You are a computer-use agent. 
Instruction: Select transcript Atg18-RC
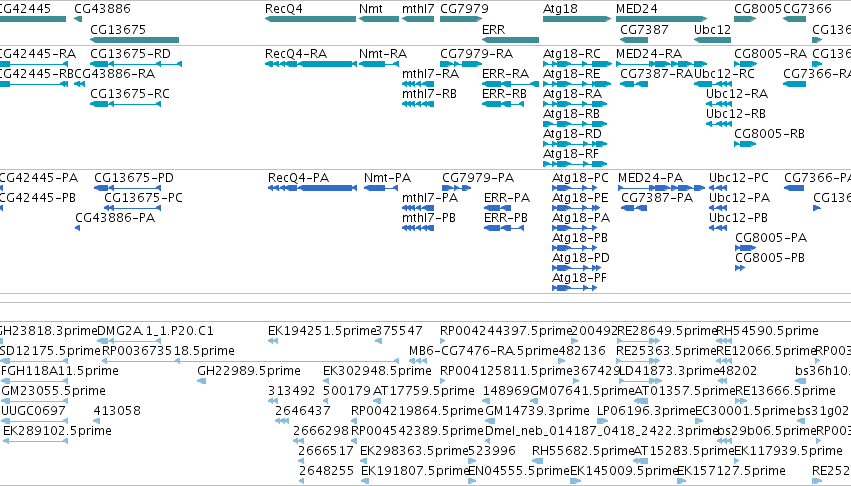(577, 64)
